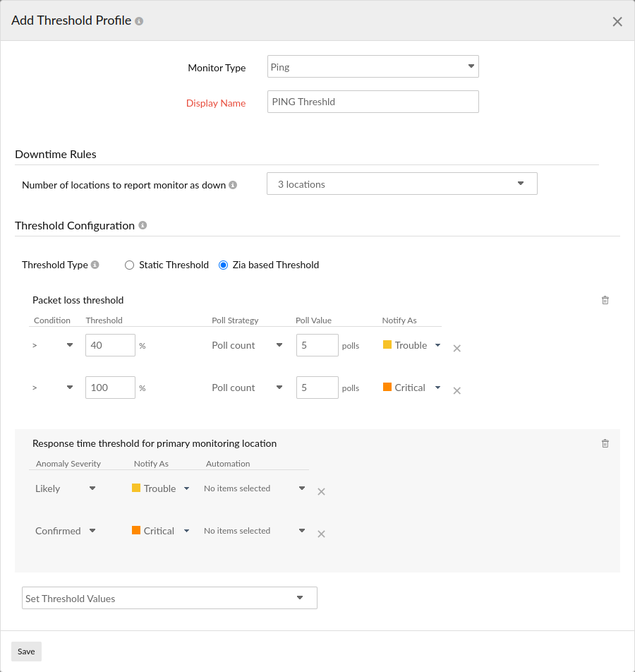Screen dimensions: 635x672
Task: Expand the 3 locations dropdown
Action: (x=401, y=184)
